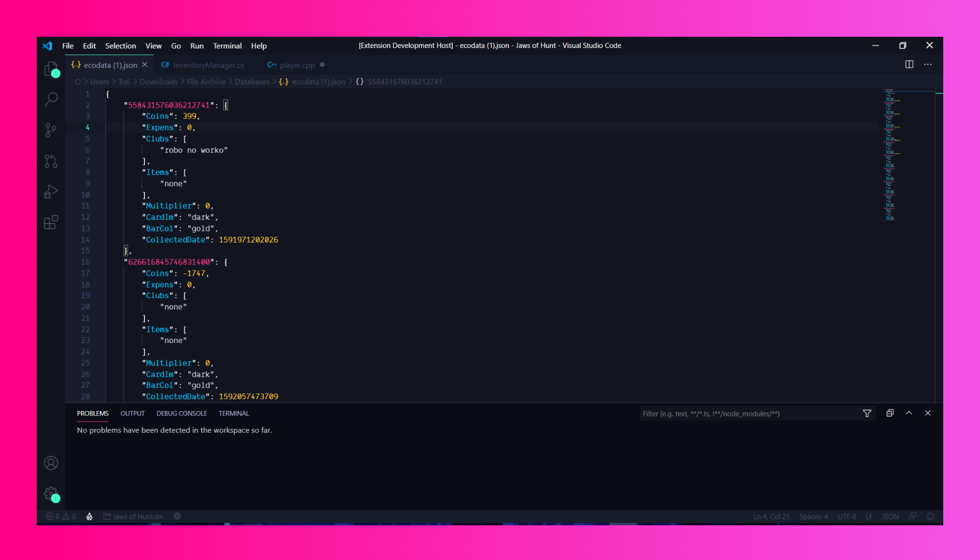Click the split editor right icon
Screen dimensions: 980x560
pyautogui.click(x=909, y=64)
